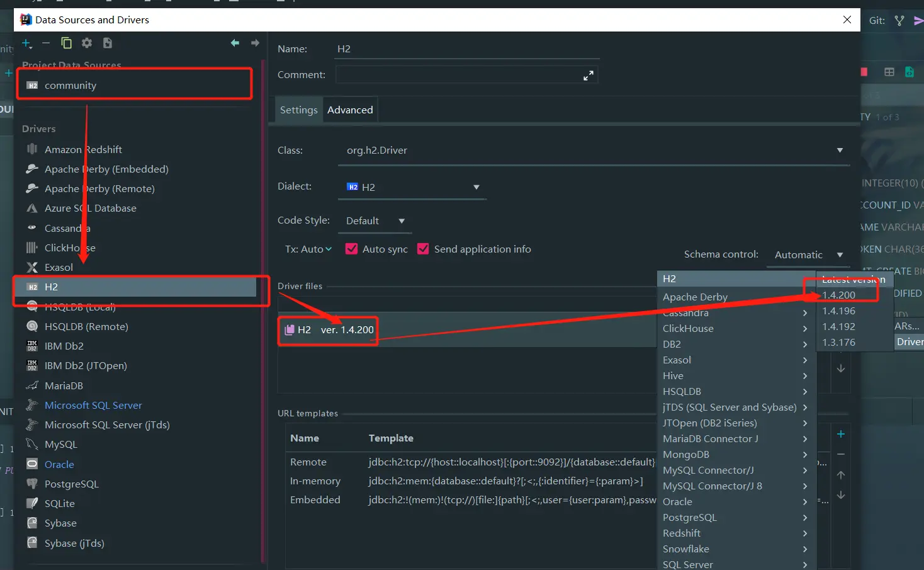Image resolution: width=924 pixels, height=570 pixels.
Task: Select H2 ver. 1.4.200 driver file
Action: (466, 329)
